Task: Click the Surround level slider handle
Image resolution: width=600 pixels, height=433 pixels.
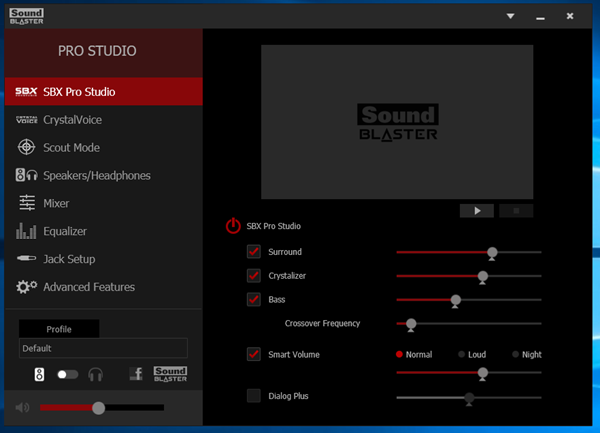Action: click(x=492, y=253)
